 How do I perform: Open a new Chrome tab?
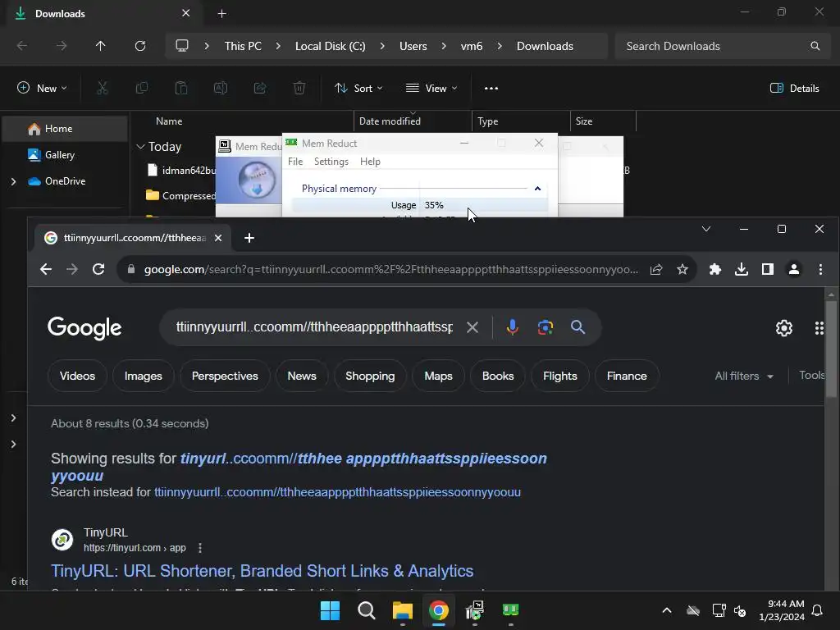pos(249,238)
